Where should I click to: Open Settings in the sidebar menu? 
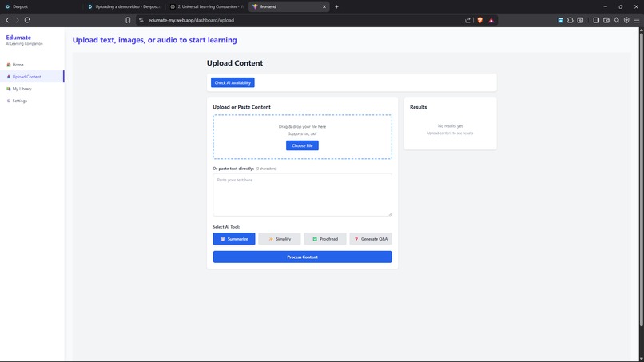[32, 101]
